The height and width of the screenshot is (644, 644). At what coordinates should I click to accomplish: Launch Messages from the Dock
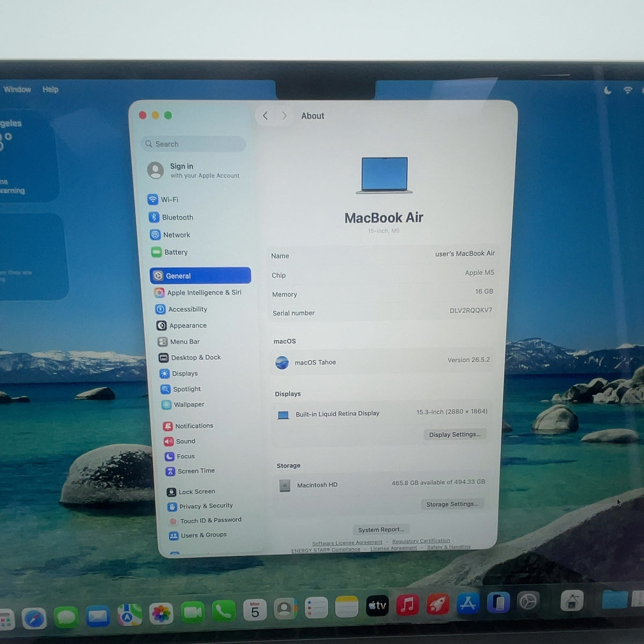[x=66, y=617]
